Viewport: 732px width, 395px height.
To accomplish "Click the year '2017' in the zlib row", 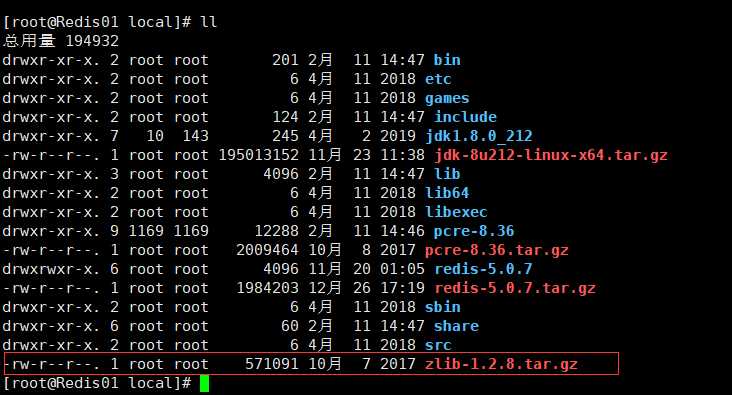I will (x=398, y=364).
